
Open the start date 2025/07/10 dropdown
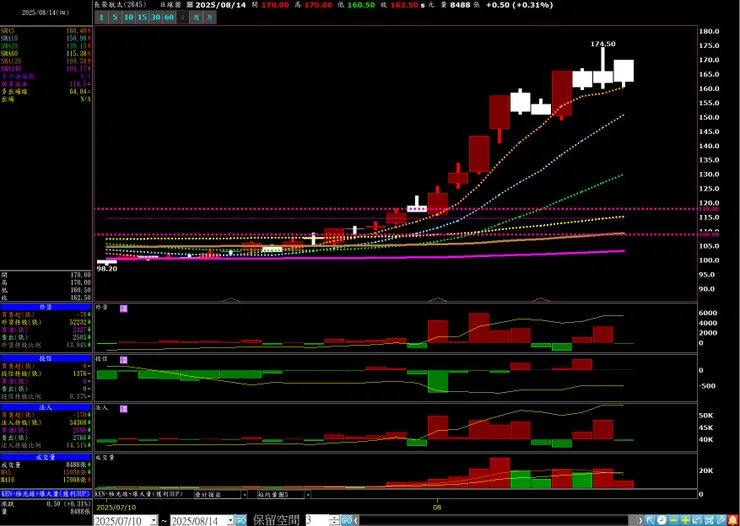pyautogui.click(x=154, y=520)
